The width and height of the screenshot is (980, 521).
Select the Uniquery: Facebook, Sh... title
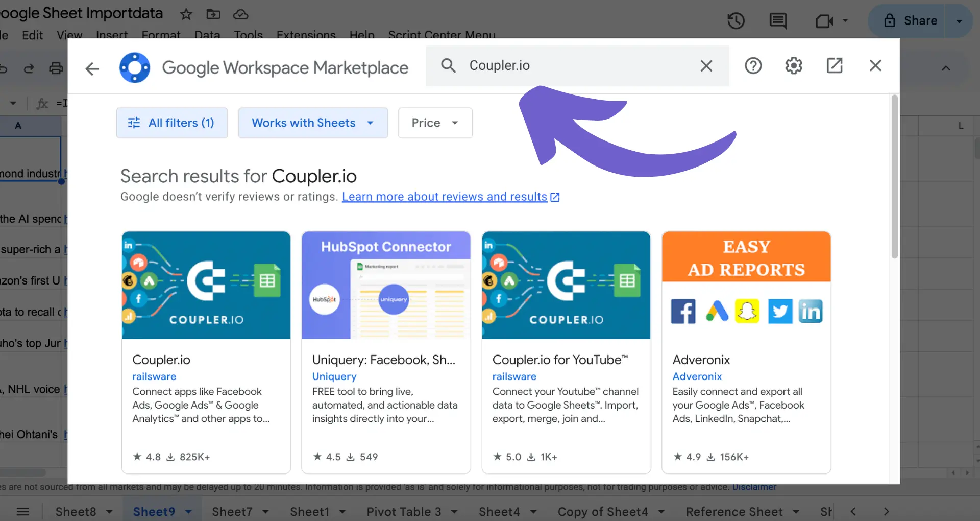(x=384, y=360)
